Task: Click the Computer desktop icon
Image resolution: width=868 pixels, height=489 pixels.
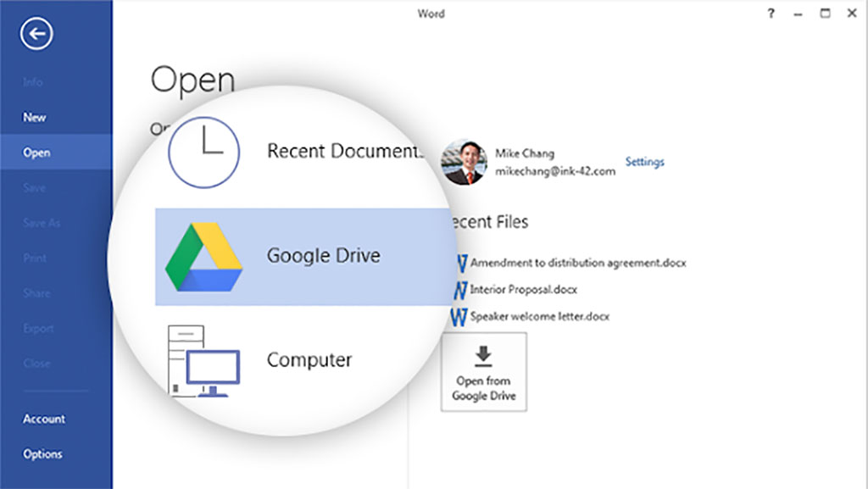Action: click(x=203, y=360)
